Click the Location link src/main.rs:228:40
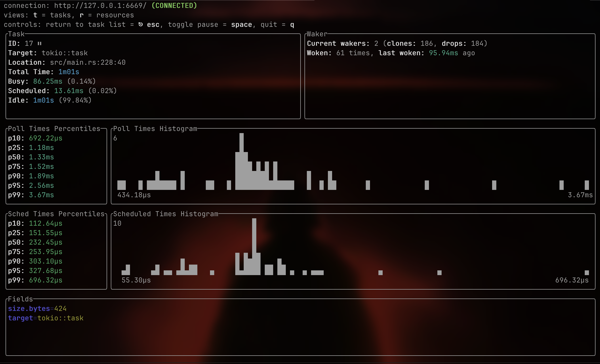 87,62
